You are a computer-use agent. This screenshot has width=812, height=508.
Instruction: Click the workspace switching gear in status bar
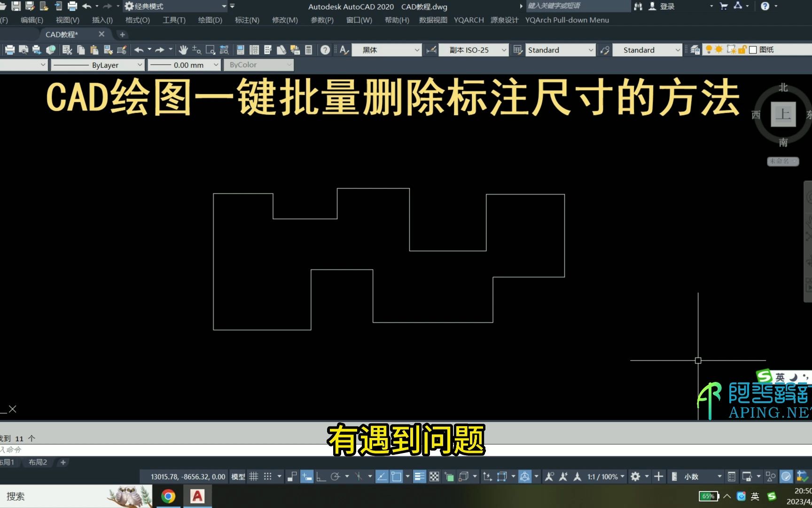[x=635, y=476]
